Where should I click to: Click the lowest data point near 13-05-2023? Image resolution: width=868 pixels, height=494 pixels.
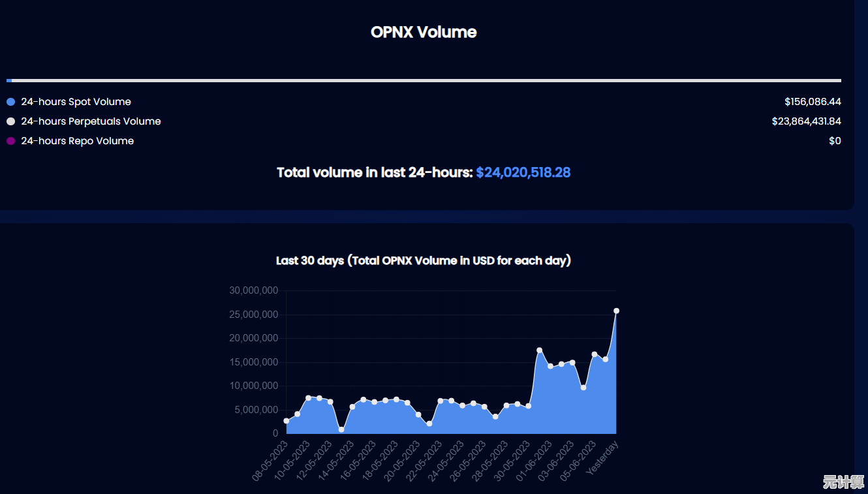(x=341, y=429)
